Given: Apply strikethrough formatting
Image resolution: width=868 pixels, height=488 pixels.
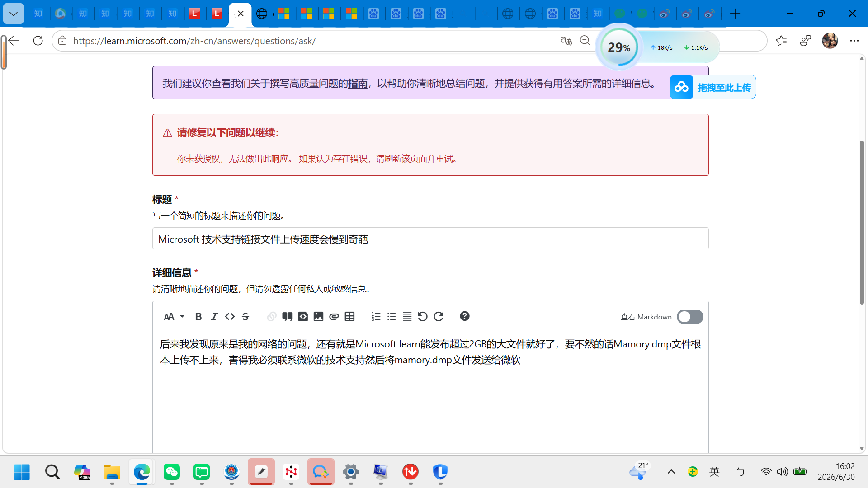Looking at the screenshot, I should [x=245, y=317].
